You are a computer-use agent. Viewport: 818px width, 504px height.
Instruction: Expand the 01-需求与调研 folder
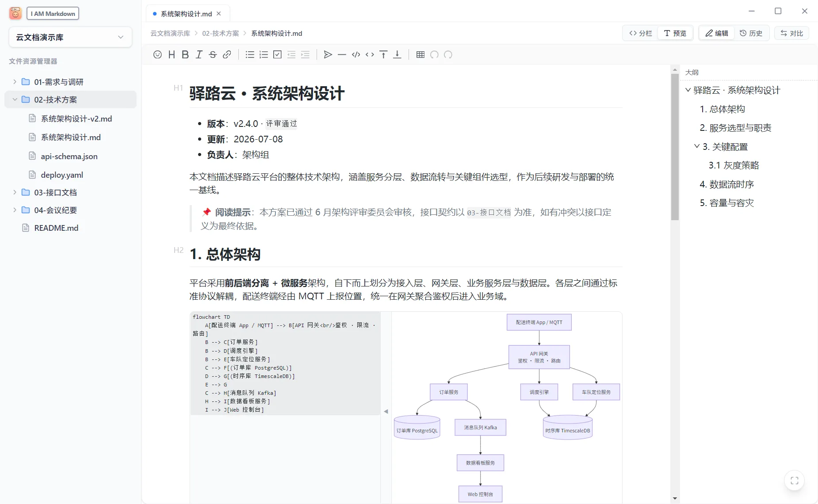(15, 82)
